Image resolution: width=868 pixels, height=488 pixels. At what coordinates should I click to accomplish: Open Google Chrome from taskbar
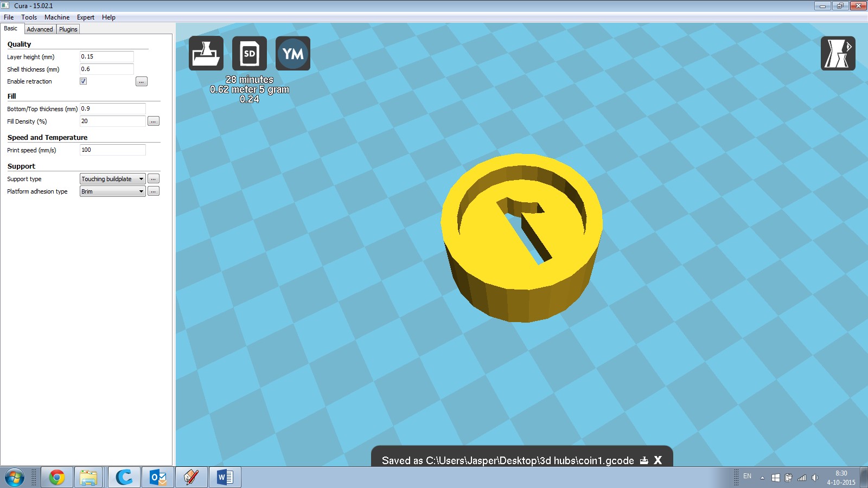pyautogui.click(x=57, y=477)
